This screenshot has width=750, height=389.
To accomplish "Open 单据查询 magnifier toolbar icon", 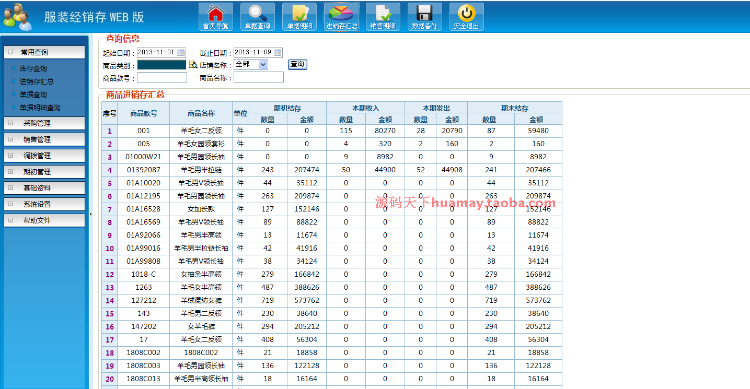I will (257, 17).
